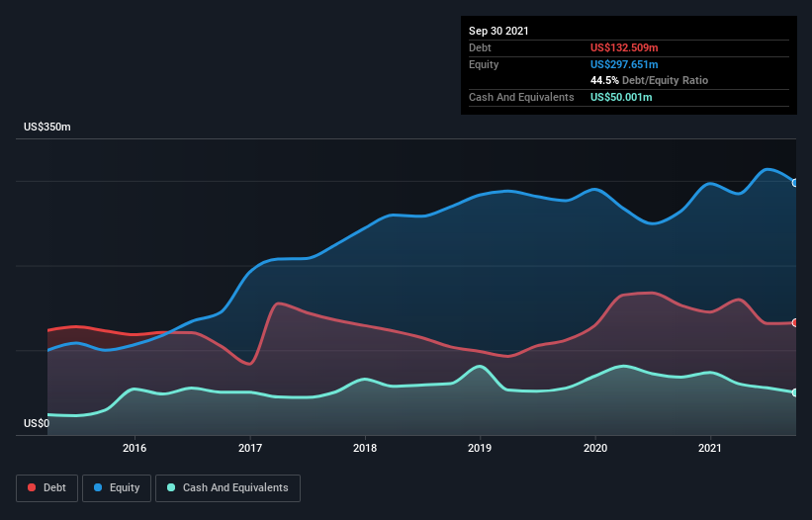
Task: Click the Debt row label in tooltip
Action: (x=480, y=47)
